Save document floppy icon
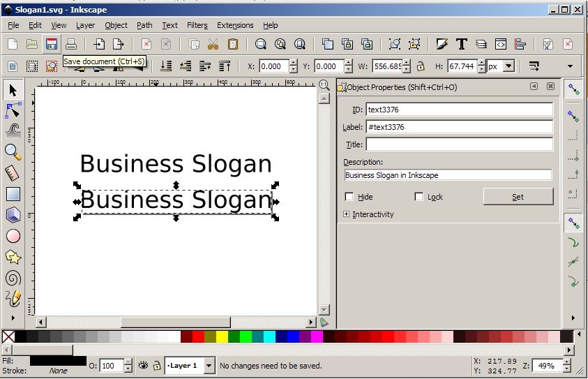This screenshot has width=588, height=379. (x=52, y=44)
